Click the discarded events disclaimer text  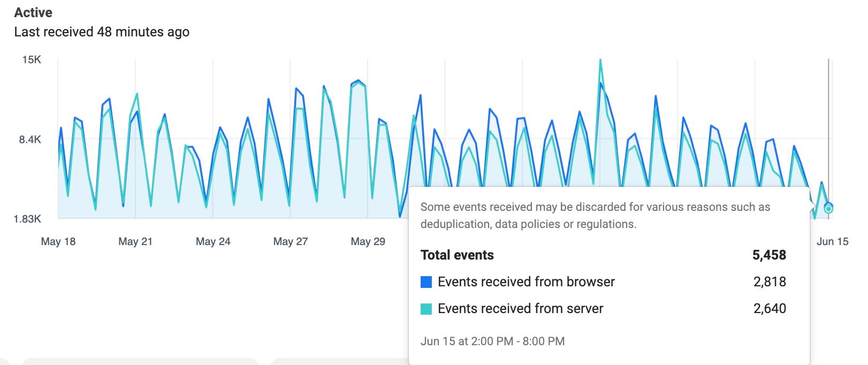595,216
